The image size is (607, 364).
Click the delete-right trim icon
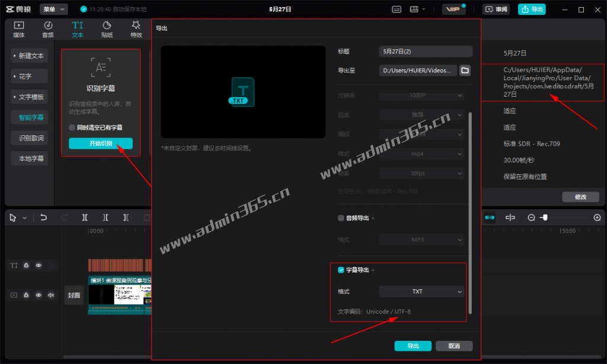pos(126,218)
